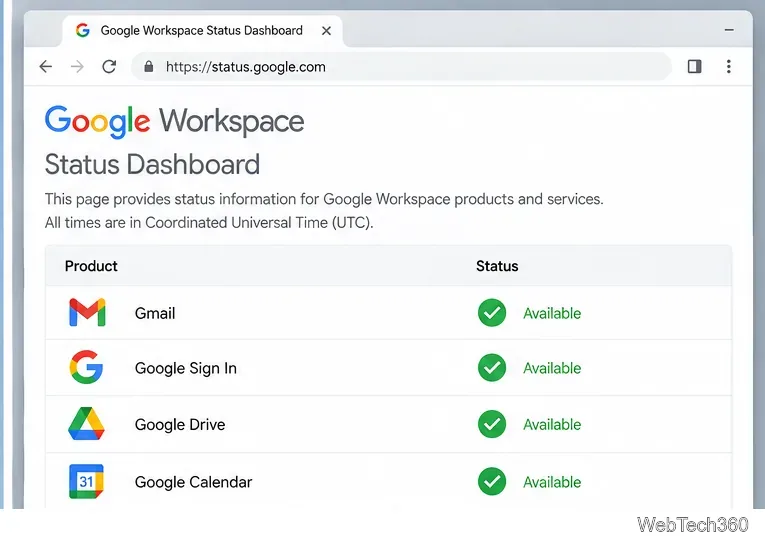This screenshot has height=551, width=765.
Task: Click the Google Sign In G icon
Action: 86,367
